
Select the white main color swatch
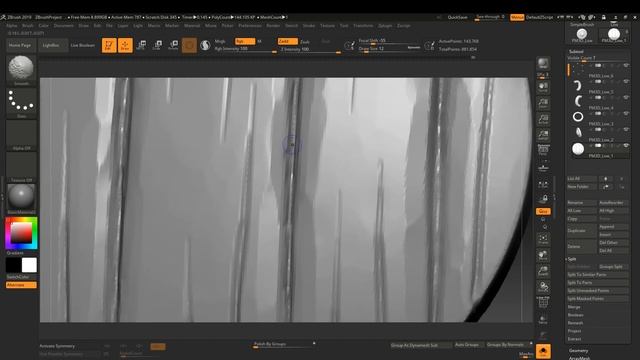29,265
